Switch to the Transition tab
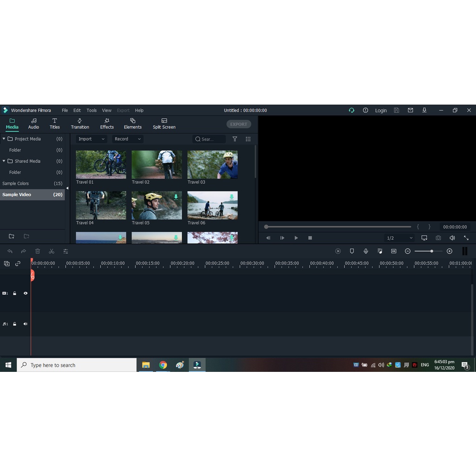 80,124
